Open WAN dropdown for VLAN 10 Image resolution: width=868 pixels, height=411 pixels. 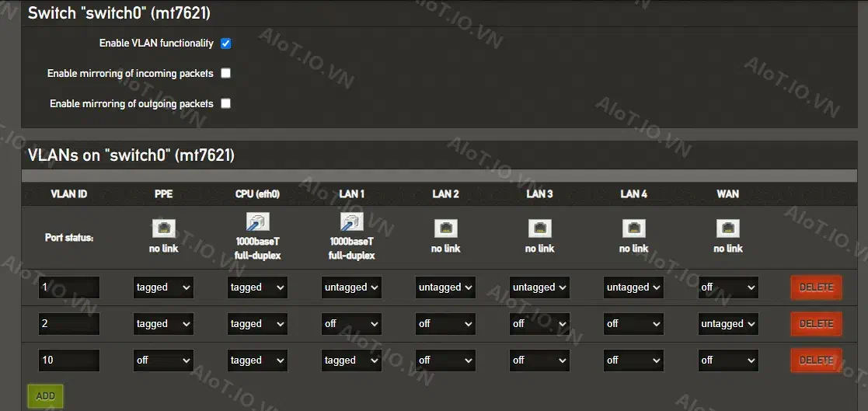point(728,360)
